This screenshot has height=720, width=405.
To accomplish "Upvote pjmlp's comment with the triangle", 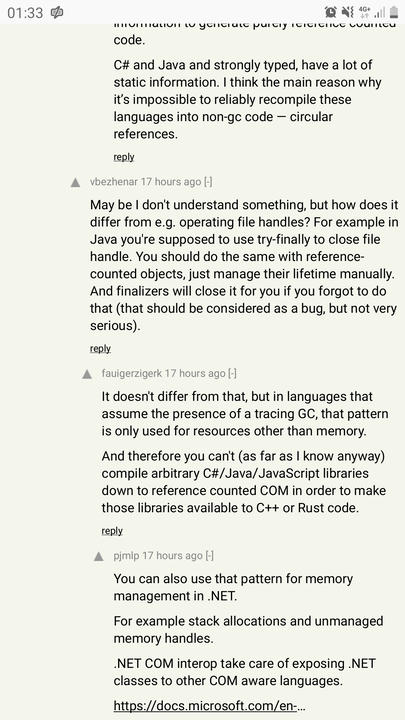I will coord(99,557).
